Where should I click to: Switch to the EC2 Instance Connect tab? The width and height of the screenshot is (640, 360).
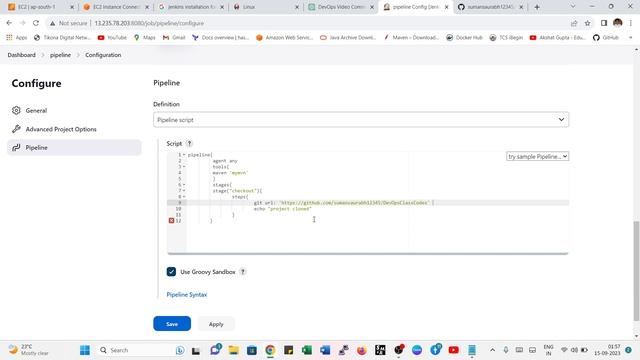116,7
